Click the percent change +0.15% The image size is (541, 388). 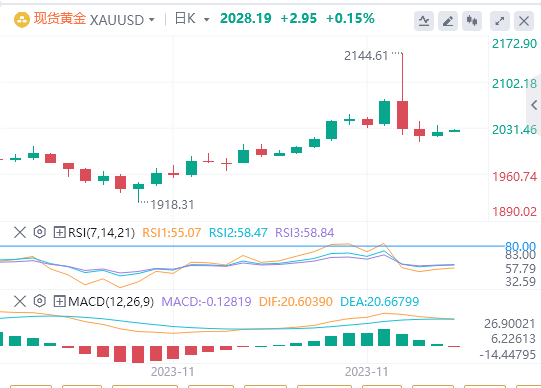(x=350, y=19)
